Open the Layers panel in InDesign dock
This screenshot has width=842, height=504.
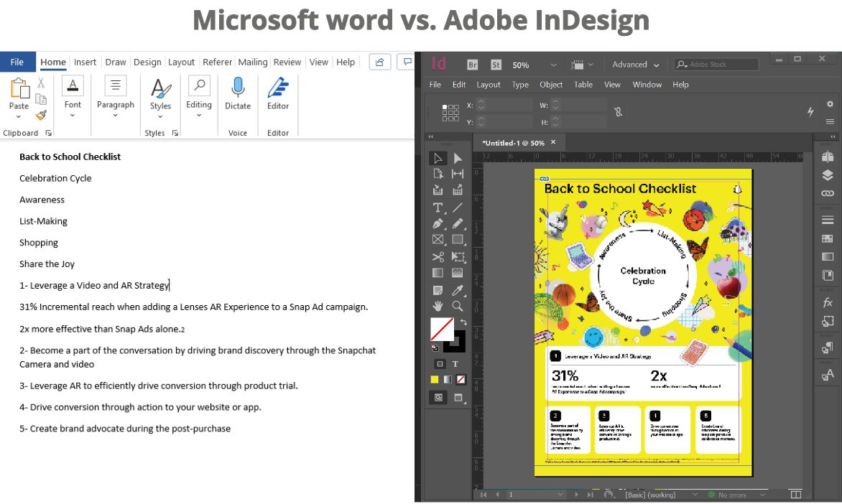[x=828, y=175]
